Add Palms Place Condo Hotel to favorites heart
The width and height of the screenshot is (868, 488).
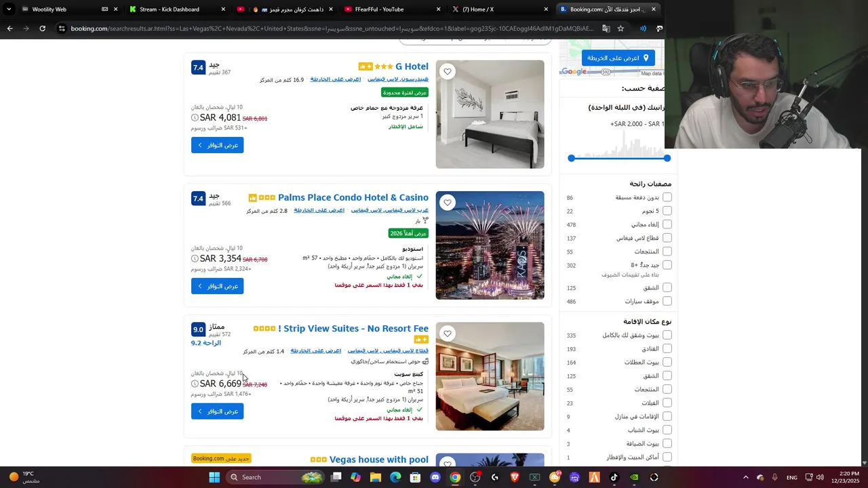point(448,203)
